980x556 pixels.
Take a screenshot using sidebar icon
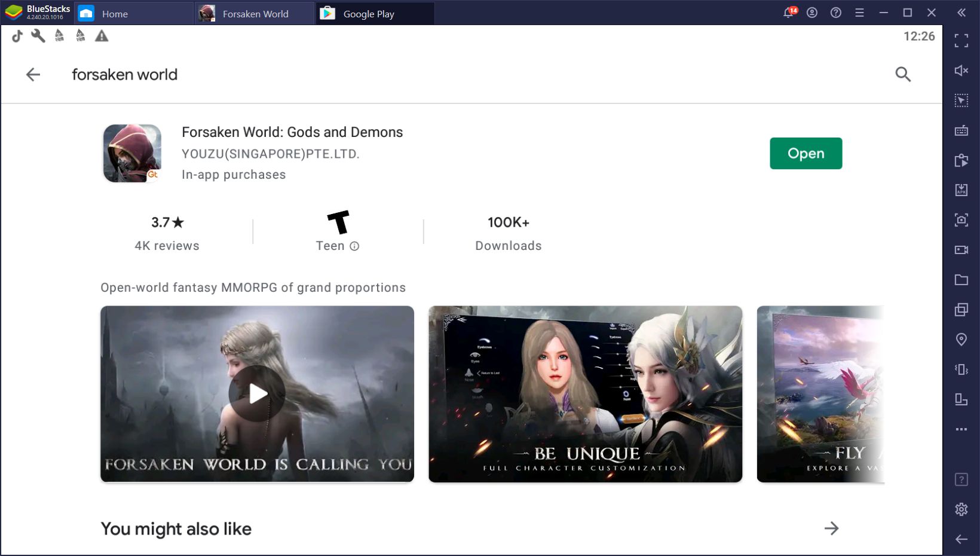click(x=961, y=220)
